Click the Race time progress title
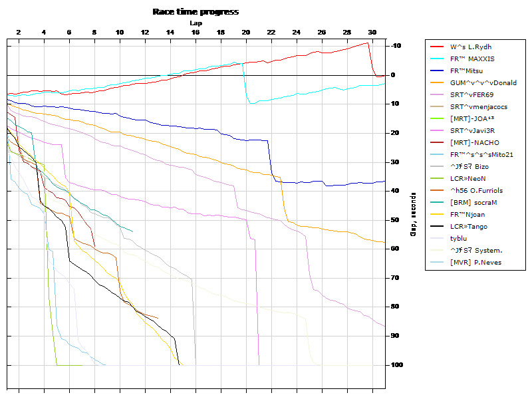 [196, 12]
